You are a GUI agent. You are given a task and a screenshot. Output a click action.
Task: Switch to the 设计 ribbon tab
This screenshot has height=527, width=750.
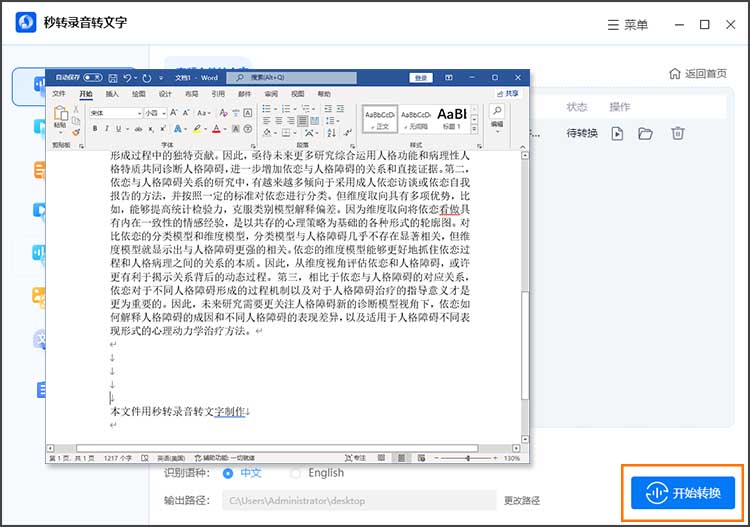[165, 94]
